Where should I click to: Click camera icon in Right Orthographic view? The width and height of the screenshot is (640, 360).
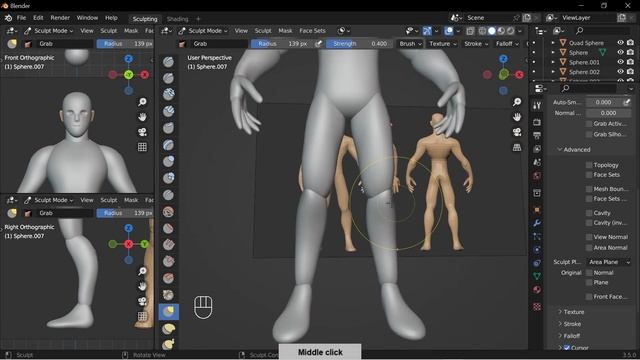coord(142,301)
